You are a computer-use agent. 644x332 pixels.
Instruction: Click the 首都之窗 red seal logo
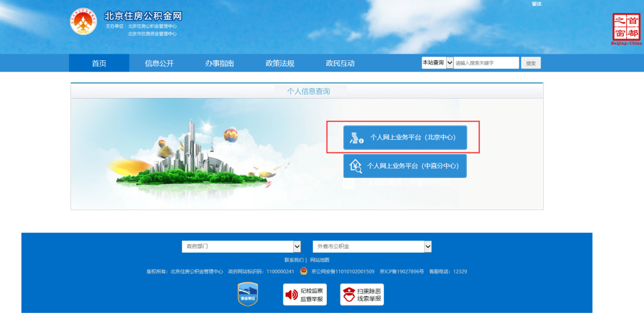(x=626, y=27)
